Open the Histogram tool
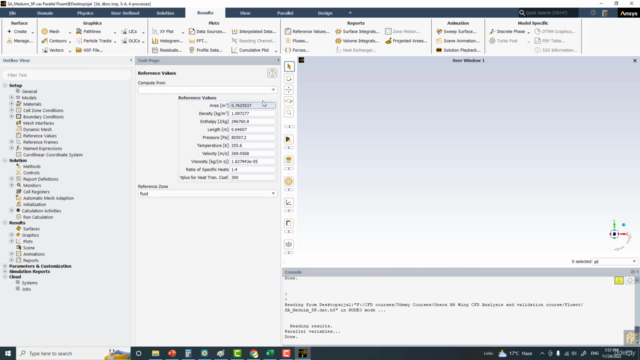The width and height of the screenshot is (640, 360). click(x=167, y=41)
